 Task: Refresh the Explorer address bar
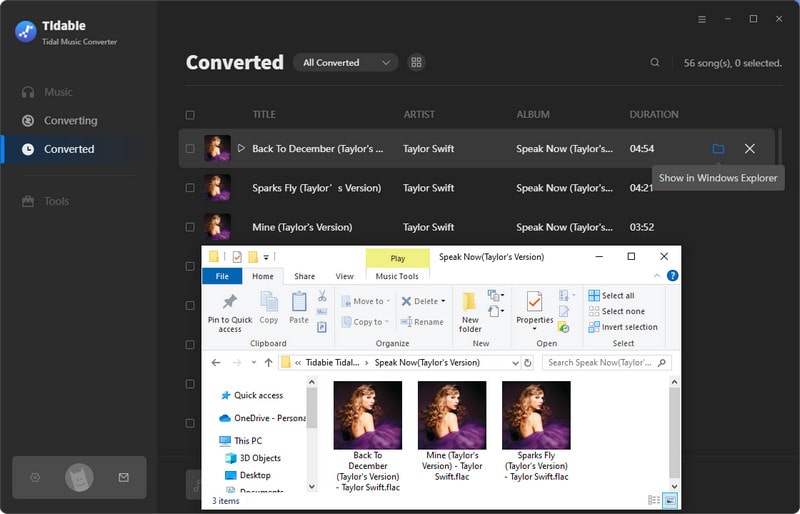(528, 363)
